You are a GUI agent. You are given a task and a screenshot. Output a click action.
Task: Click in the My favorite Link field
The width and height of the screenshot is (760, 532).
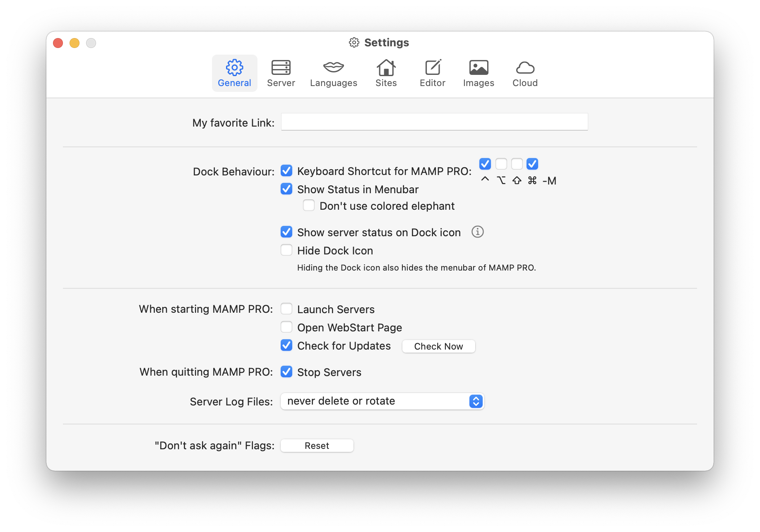434,122
